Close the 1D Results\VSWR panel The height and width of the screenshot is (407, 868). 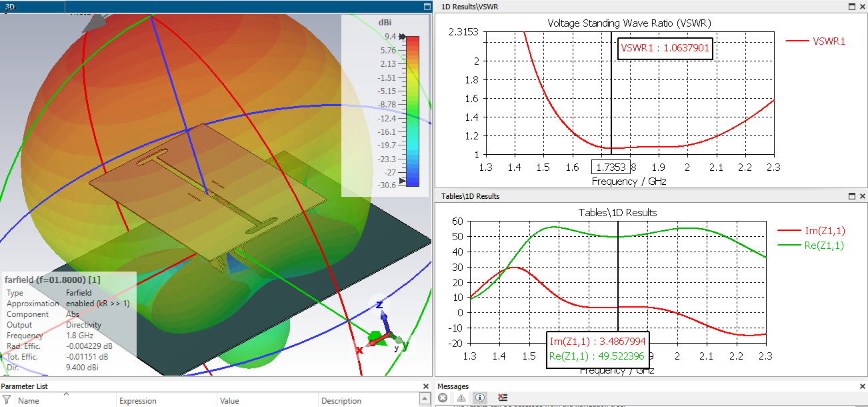click(861, 7)
